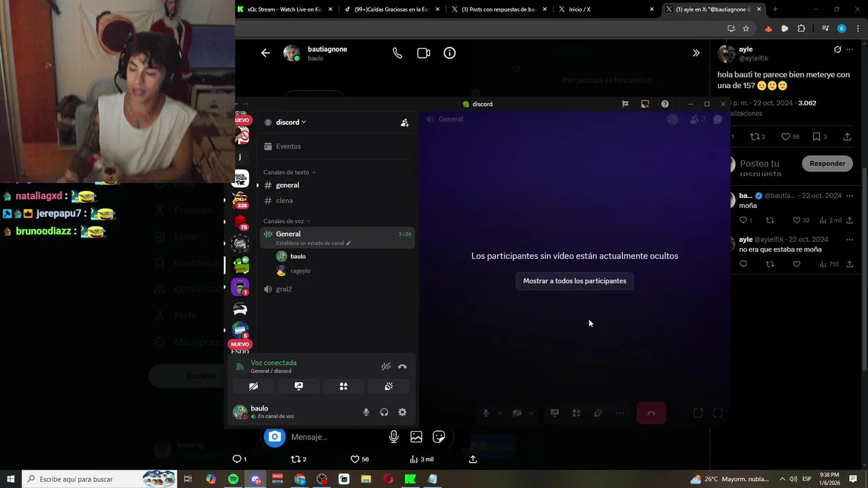Turn on camera in Discord voice panel
Image resolution: width=868 pixels, height=488 pixels.
tap(254, 386)
